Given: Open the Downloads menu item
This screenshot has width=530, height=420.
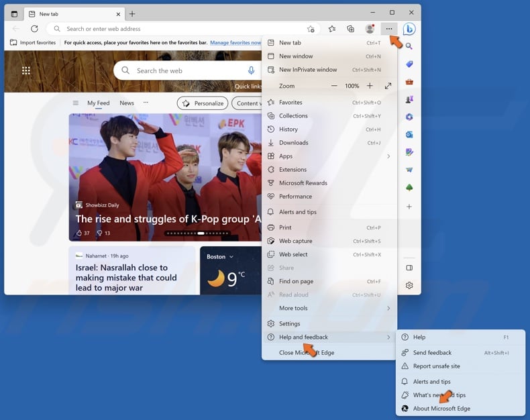Looking at the screenshot, I should click(329, 143).
